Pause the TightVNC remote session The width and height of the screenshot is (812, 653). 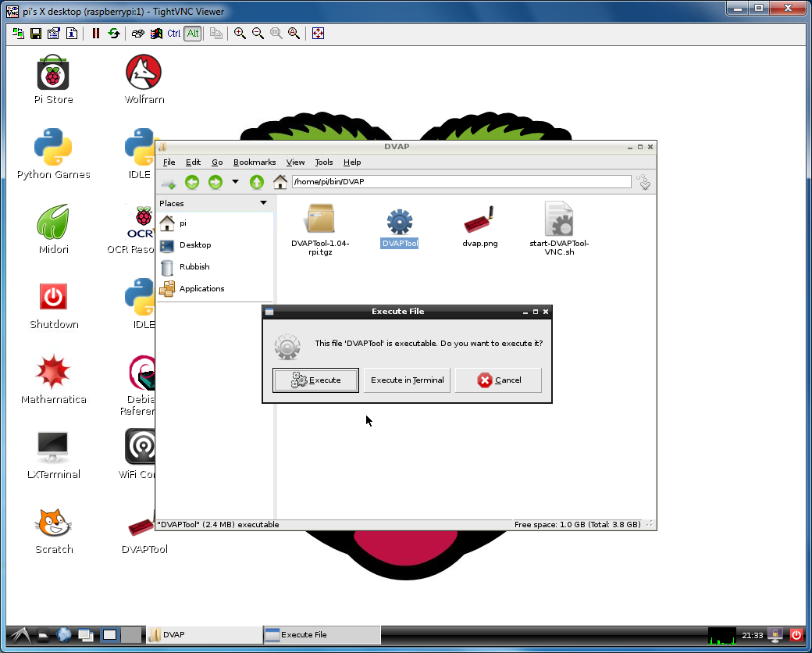click(96, 34)
